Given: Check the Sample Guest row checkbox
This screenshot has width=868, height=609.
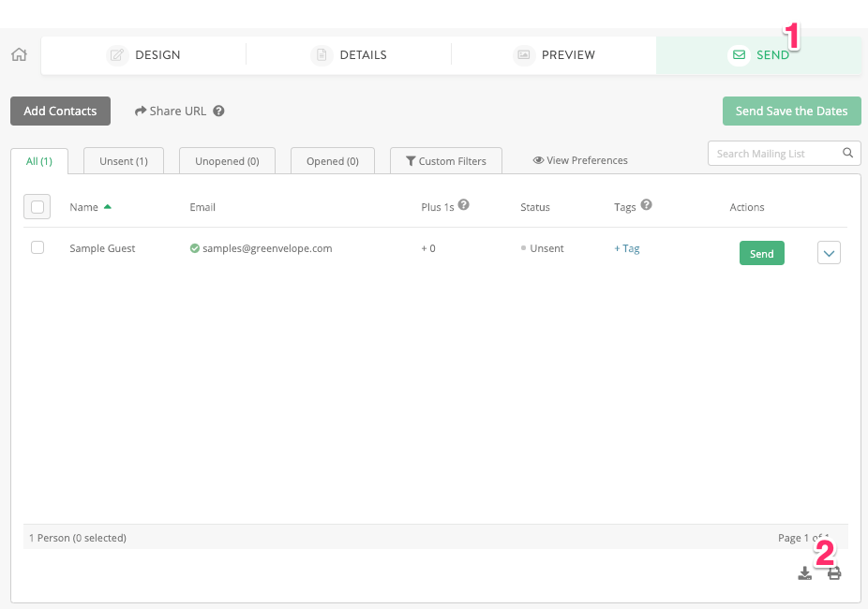Looking at the screenshot, I should 38,248.
